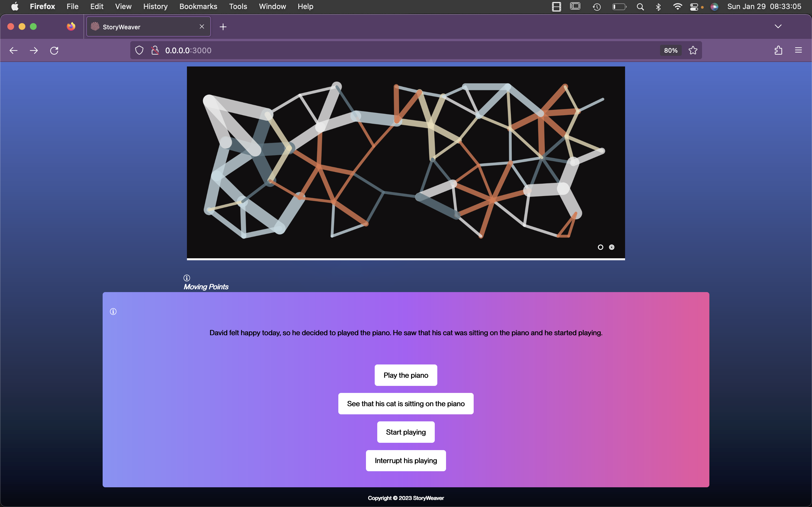Open macOS Control Center toggles
Viewport: 812px width, 507px height.
pyautogui.click(x=694, y=7)
